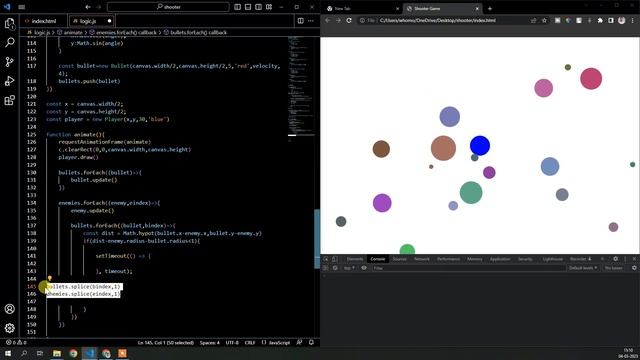Open Customize Layout in VS Code title bar

[269, 7]
